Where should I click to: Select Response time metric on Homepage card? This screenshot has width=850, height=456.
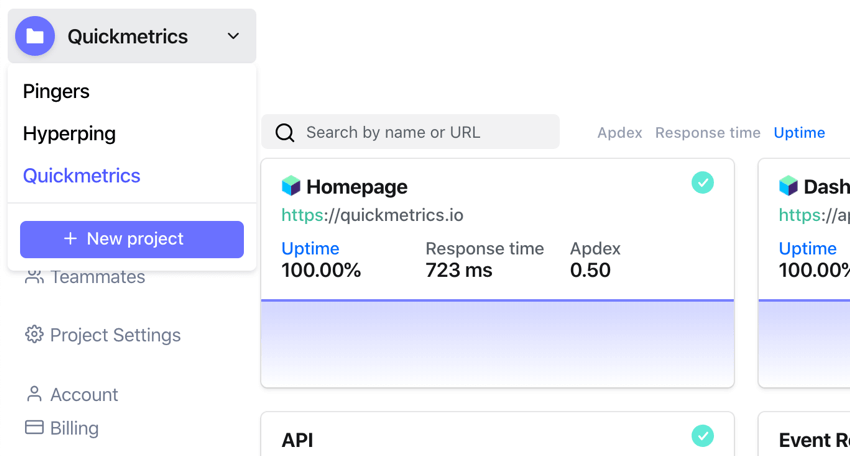(x=485, y=248)
